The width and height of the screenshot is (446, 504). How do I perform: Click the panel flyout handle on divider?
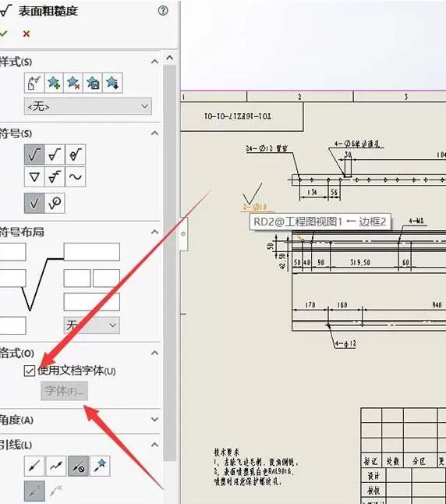click(183, 234)
